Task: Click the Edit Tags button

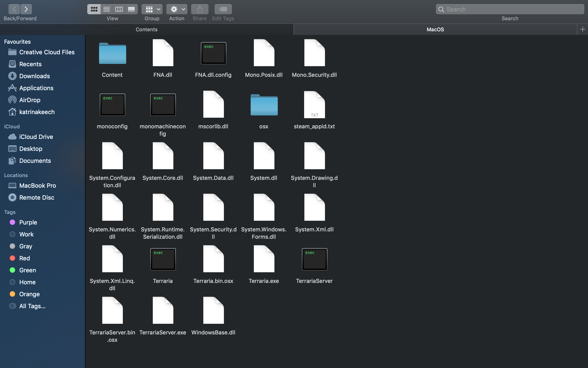Action: click(223, 9)
